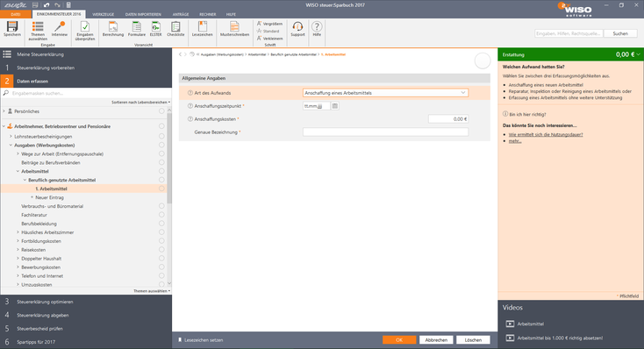Image resolution: width=644 pixels, height=349 pixels.
Task: Start the Interview mode
Action: coord(60,29)
